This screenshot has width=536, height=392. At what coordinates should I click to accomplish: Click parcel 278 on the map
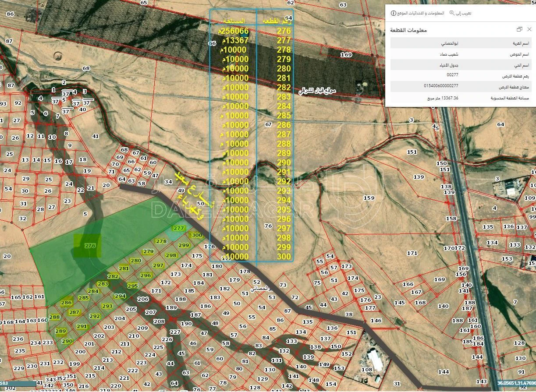[x=161, y=241]
